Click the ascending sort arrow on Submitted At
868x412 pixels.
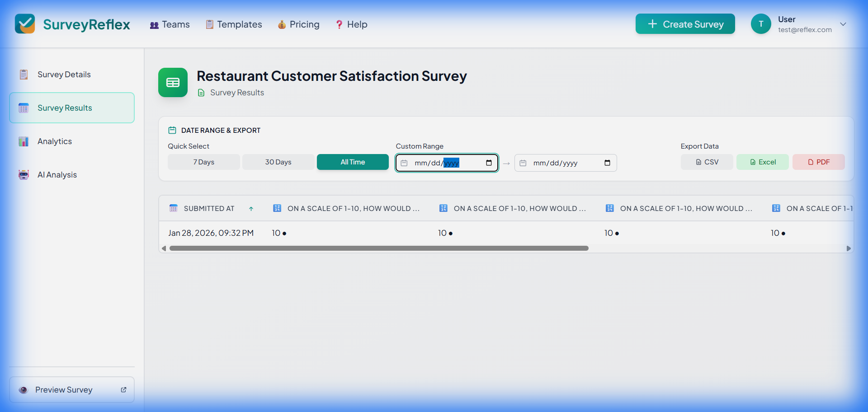pyautogui.click(x=251, y=209)
